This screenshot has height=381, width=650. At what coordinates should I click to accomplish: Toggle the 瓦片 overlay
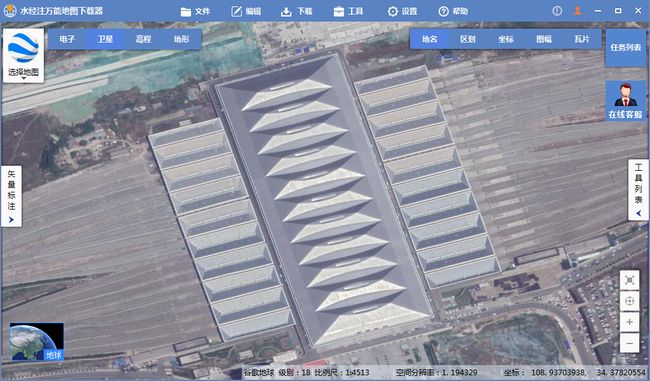click(x=582, y=39)
